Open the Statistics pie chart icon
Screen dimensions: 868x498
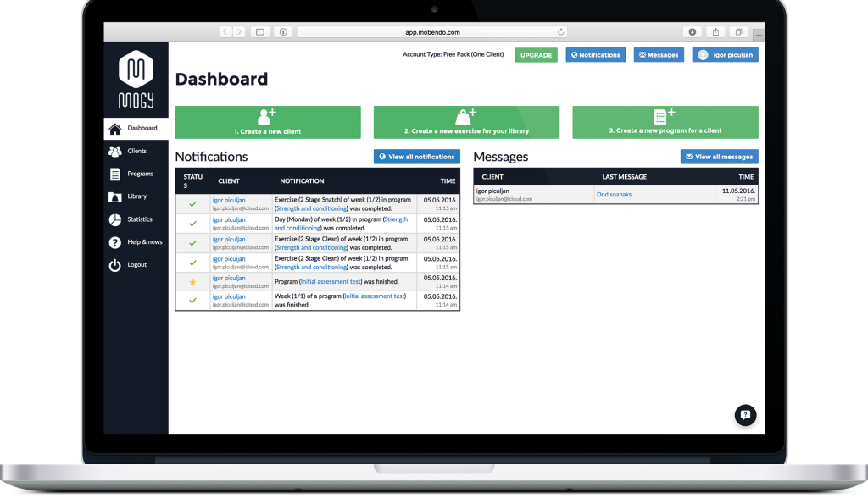pyautogui.click(x=115, y=219)
